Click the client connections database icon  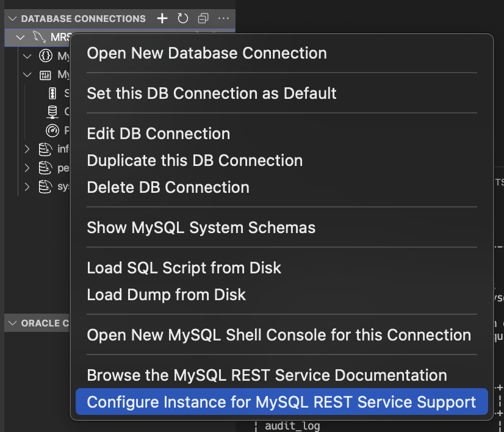pos(52,112)
